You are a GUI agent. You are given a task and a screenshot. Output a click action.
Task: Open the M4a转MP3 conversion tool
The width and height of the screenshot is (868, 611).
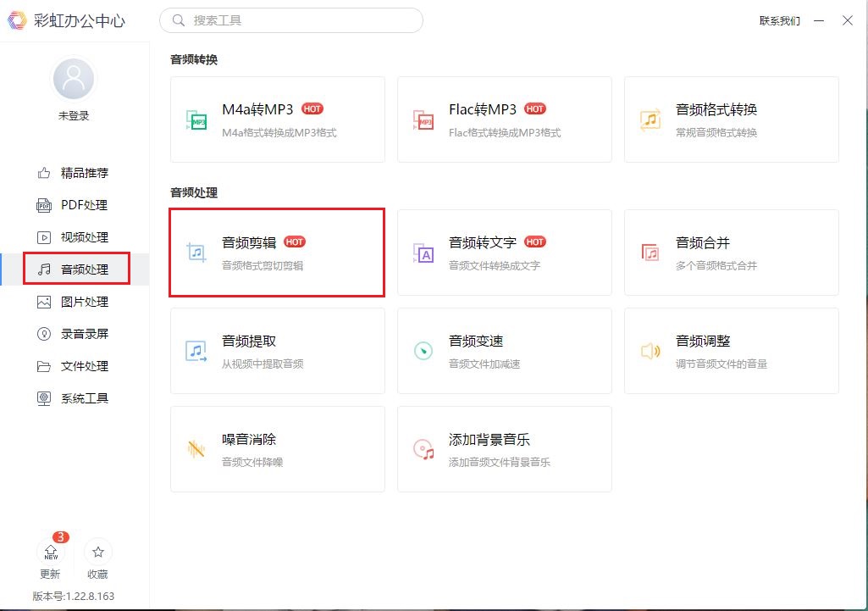pyautogui.click(x=277, y=119)
